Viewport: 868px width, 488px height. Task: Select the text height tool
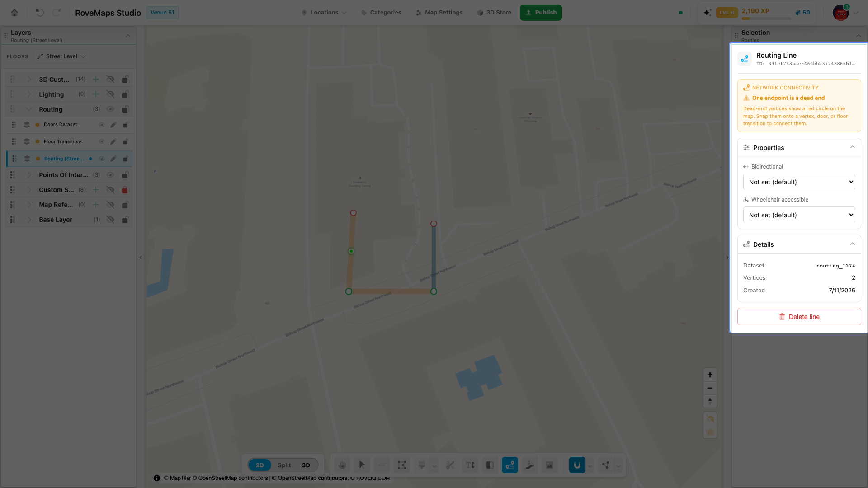(470, 465)
